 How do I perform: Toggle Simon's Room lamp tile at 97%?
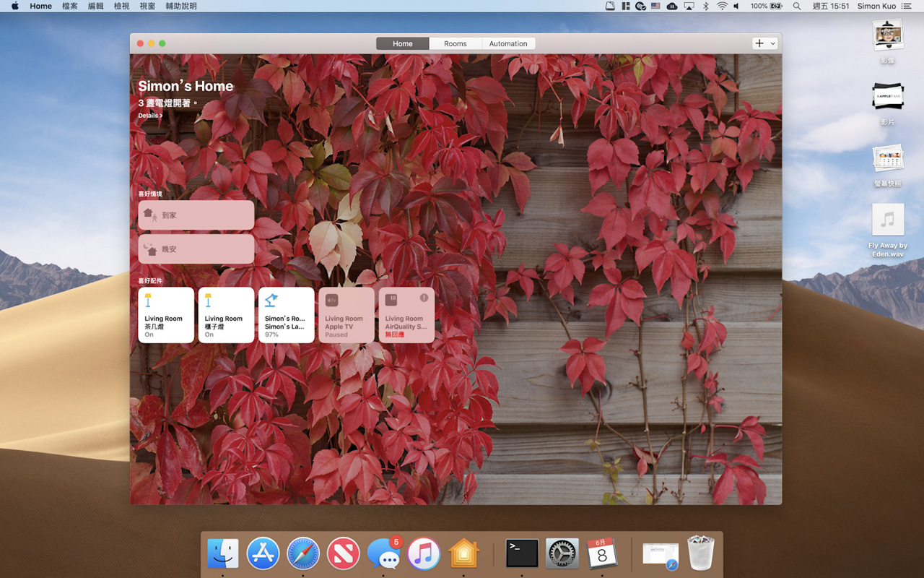[286, 315]
